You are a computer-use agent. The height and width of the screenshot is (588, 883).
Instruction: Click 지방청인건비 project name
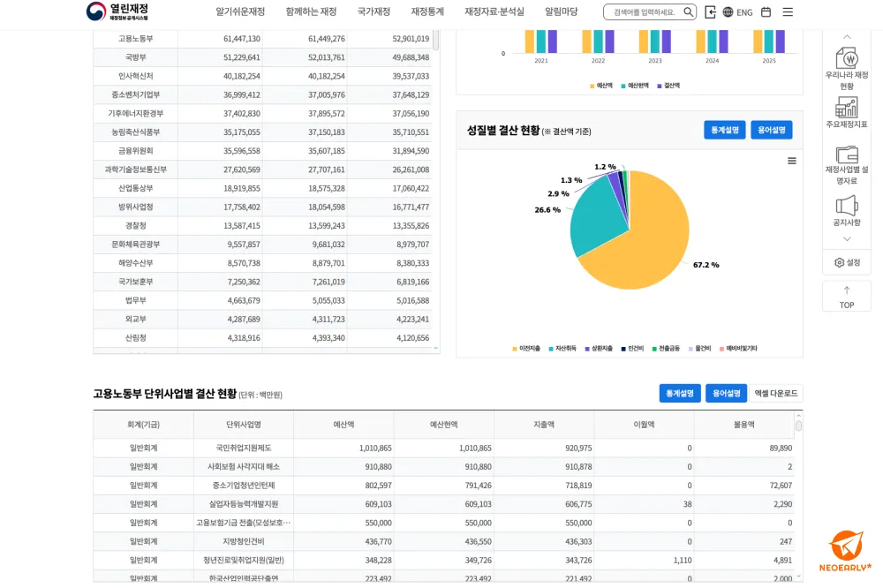[x=244, y=541]
